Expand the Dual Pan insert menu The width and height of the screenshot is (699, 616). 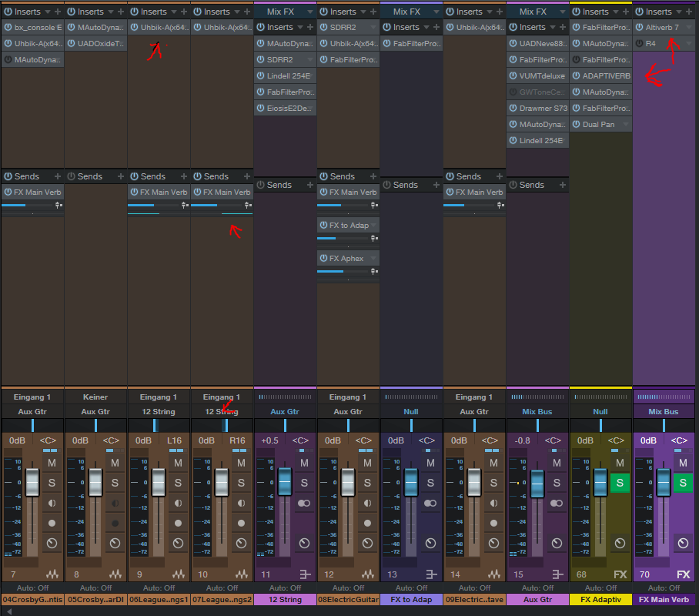625,125
